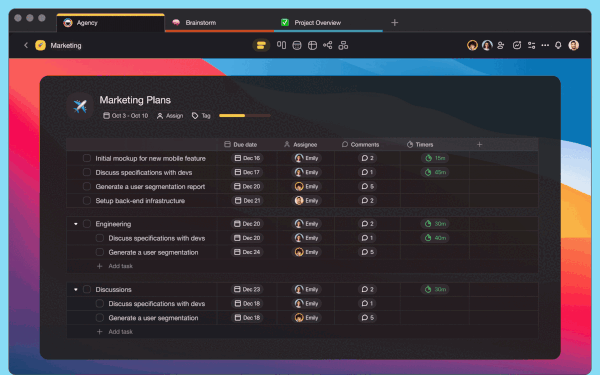Check Generate a user segmentation under Engineering
Viewport: 600px width, 375px height.
(99, 252)
